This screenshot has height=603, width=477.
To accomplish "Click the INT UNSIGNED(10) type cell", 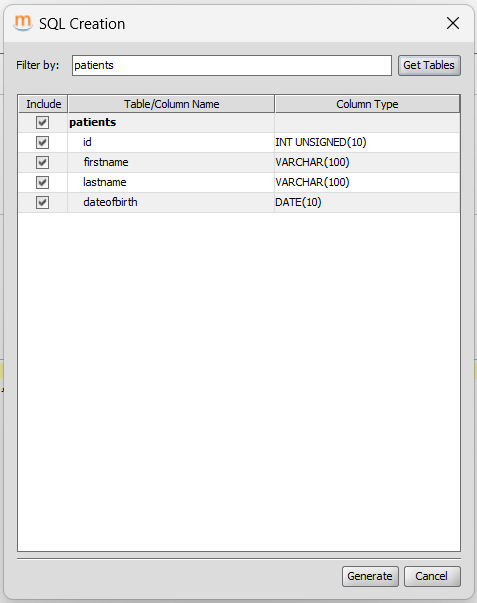I will tap(367, 143).
